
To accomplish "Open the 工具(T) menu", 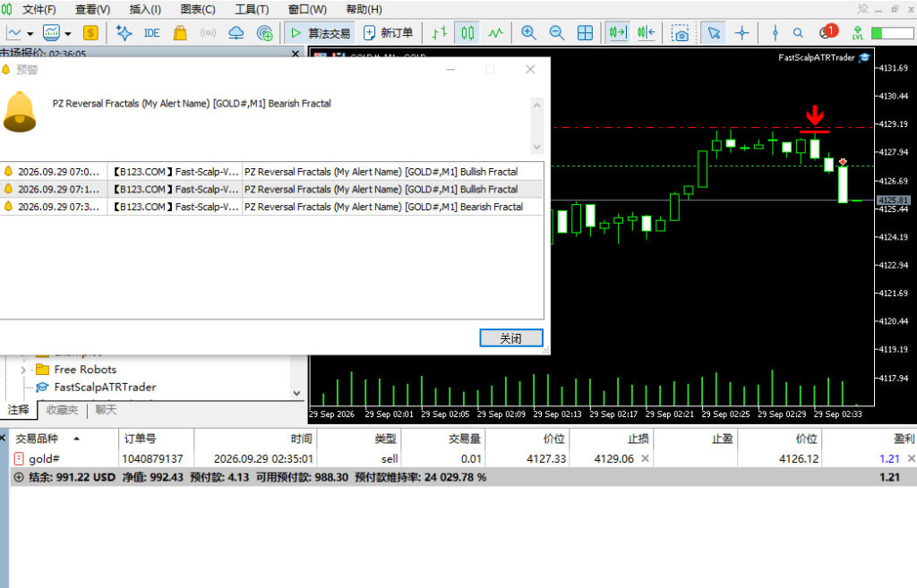I will click(x=252, y=9).
